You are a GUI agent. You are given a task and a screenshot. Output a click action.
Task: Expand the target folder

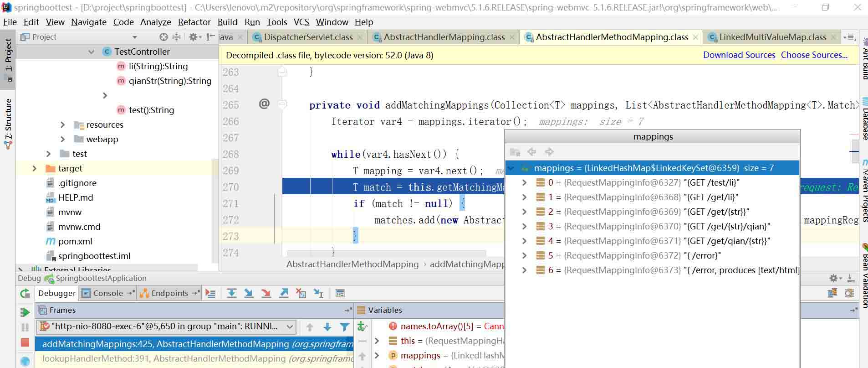34,168
